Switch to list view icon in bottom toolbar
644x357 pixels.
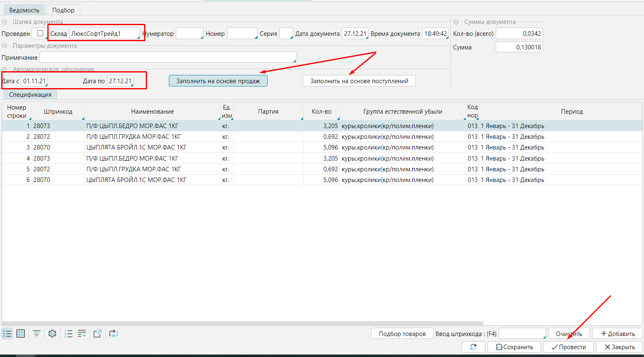tap(7, 334)
